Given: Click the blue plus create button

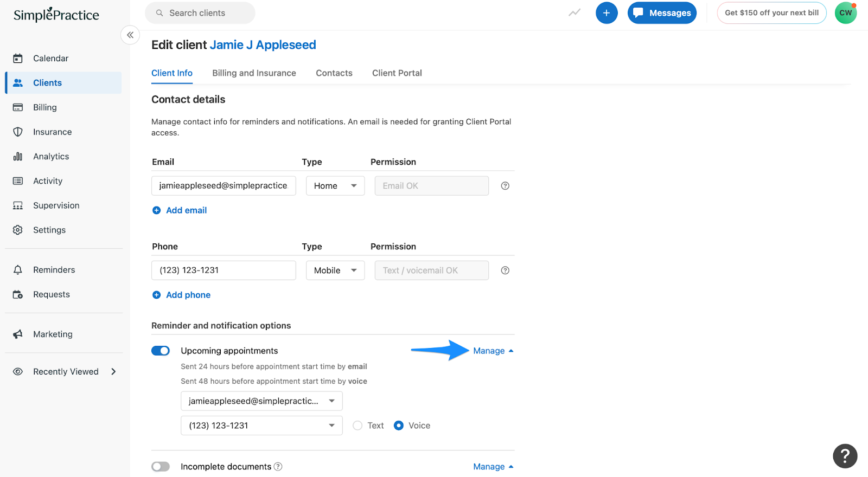Looking at the screenshot, I should pyautogui.click(x=607, y=13).
